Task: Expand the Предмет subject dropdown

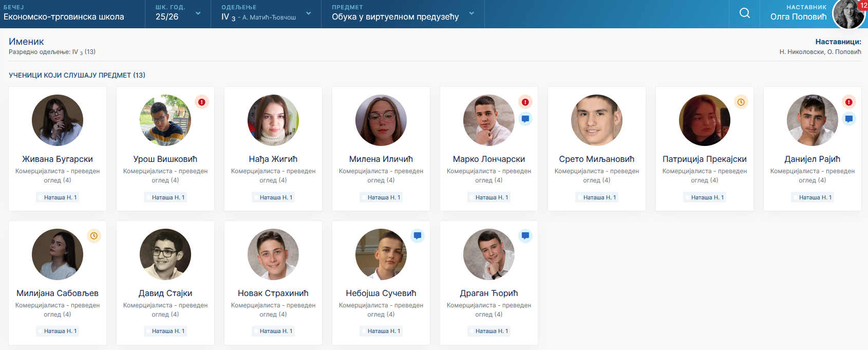Action: click(x=403, y=14)
